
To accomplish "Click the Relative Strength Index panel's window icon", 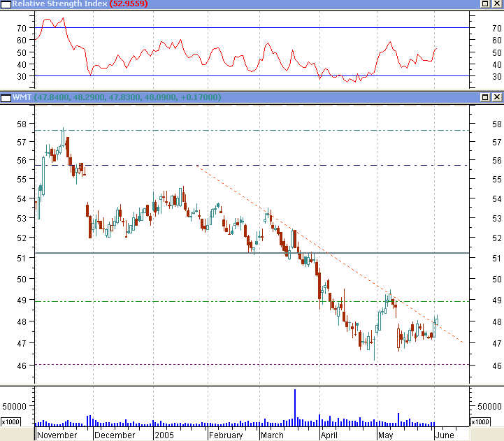I will (6, 4).
